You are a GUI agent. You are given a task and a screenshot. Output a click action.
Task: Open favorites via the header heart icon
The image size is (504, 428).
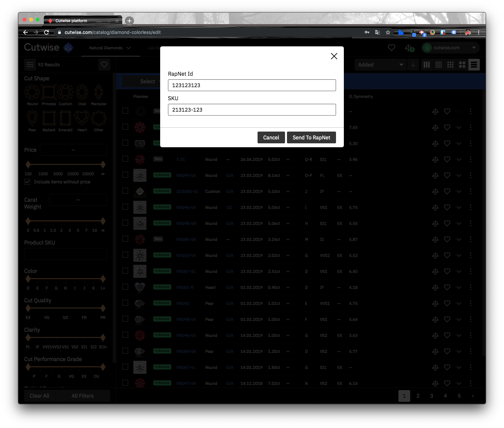click(392, 48)
